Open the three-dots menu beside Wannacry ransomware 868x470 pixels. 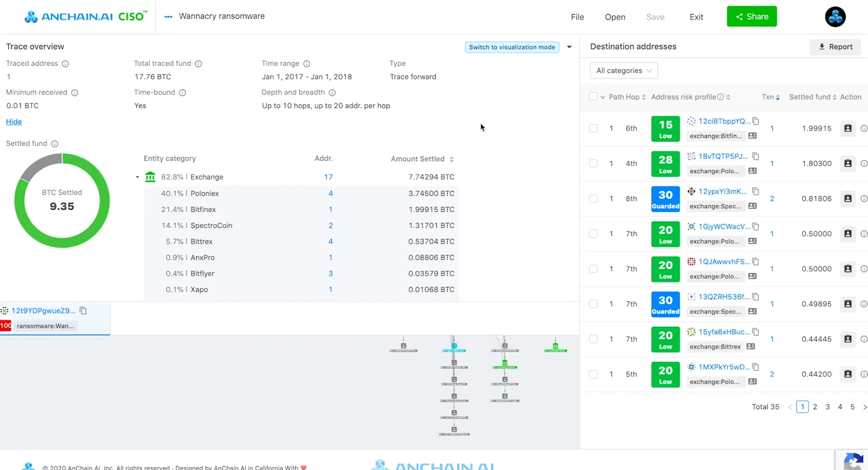coord(168,17)
